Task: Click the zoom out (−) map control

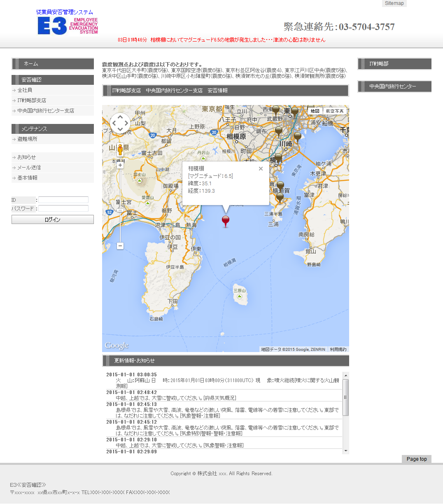Action: (120, 246)
